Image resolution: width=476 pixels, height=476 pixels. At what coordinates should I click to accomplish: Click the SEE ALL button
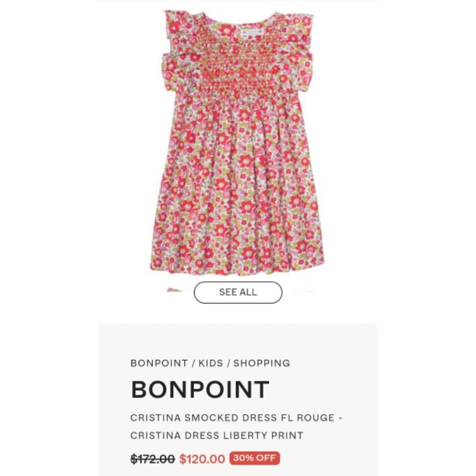pyautogui.click(x=238, y=292)
